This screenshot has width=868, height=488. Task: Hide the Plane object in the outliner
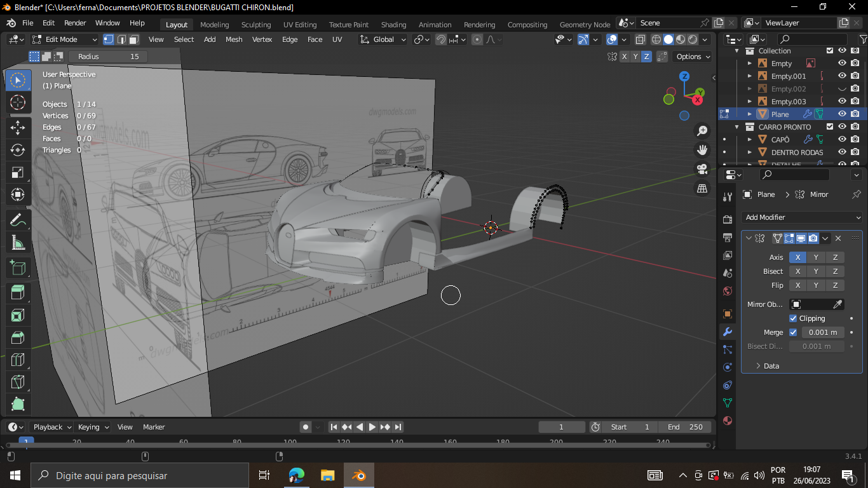(x=842, y=114)
